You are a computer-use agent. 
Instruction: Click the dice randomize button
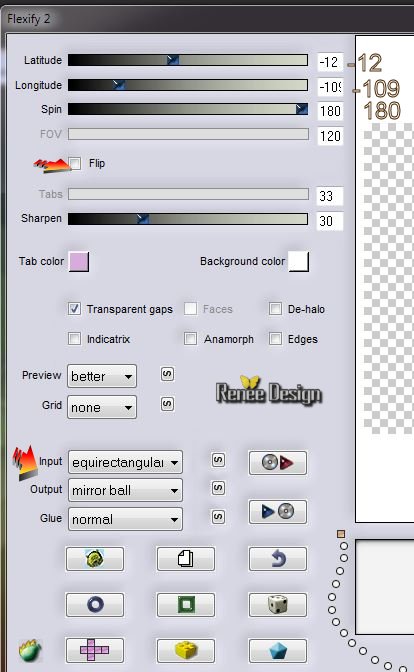click(278, 605)
